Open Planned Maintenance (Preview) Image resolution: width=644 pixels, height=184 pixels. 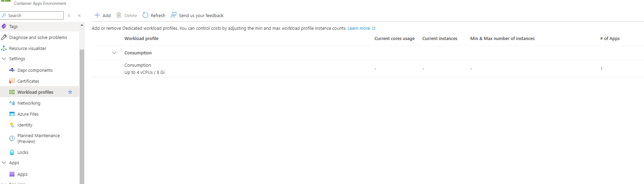[x=39, y=139]
